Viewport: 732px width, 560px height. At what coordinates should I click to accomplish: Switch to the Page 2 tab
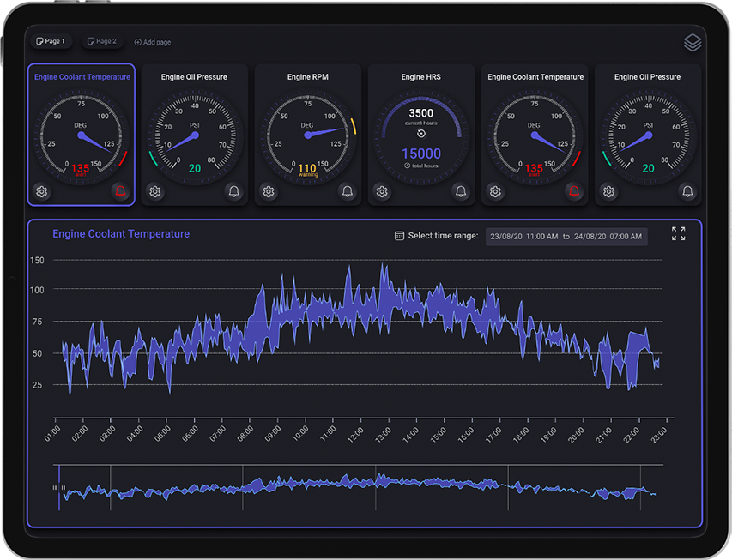pos(102,41)
